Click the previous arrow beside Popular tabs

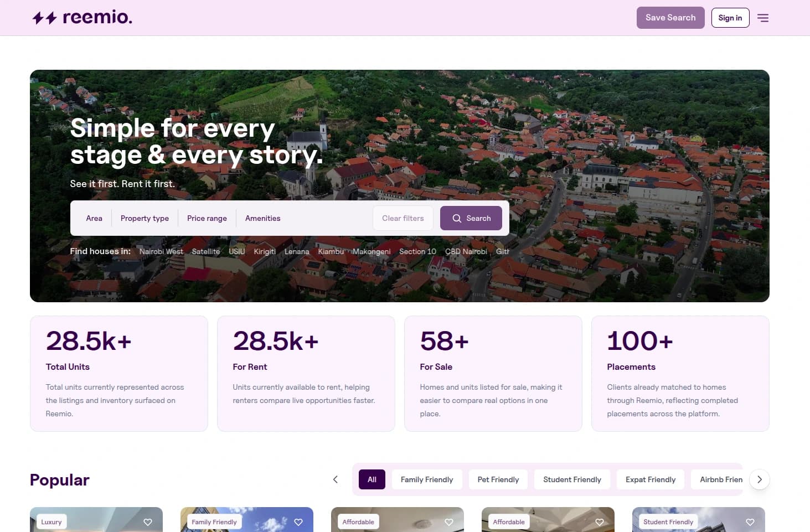[336, 479]
